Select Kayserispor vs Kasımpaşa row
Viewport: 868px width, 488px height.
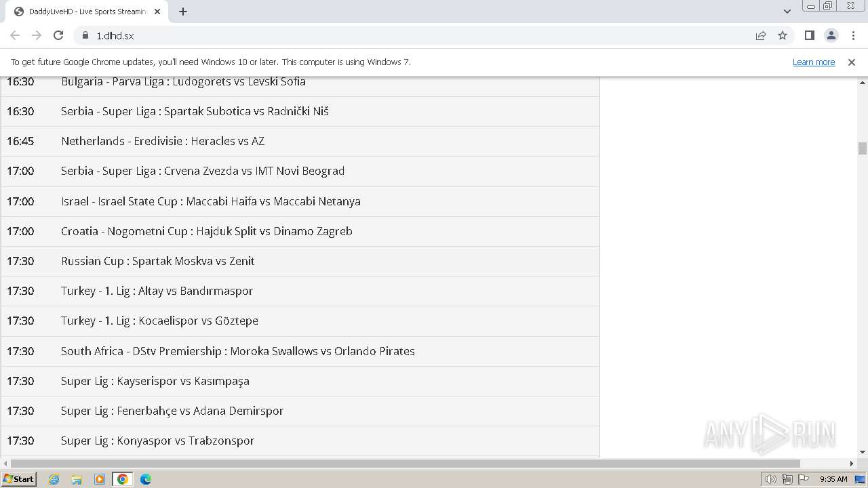click(300, 381)
